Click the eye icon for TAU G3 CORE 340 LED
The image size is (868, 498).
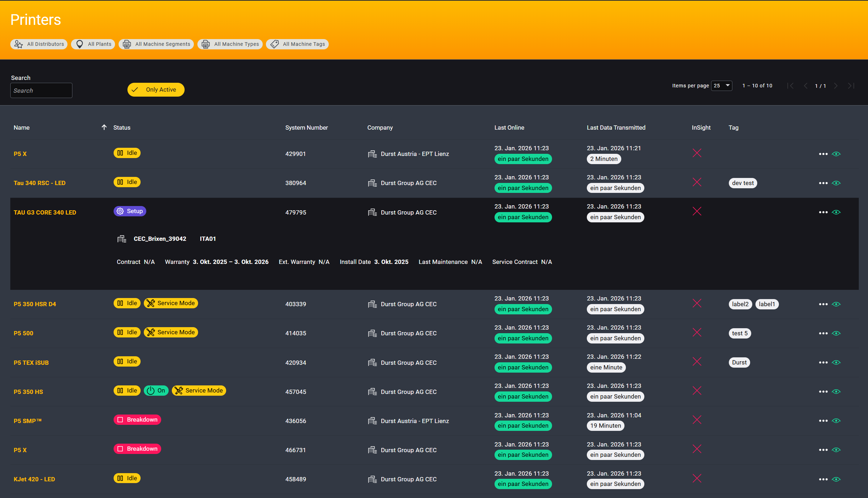point(836,212)
